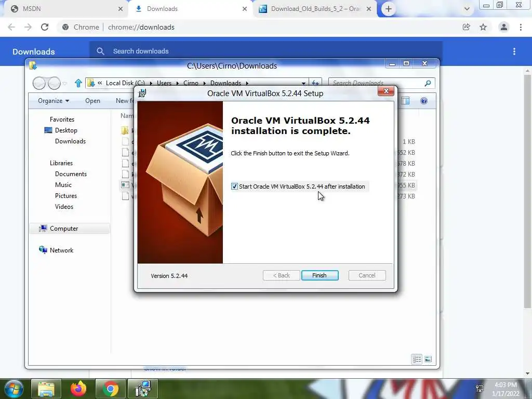Image resolution: width=532 pixels, height=399 pixels.
Task: Select Desktop in Explorer Favorites
Action: pos(66,130)
